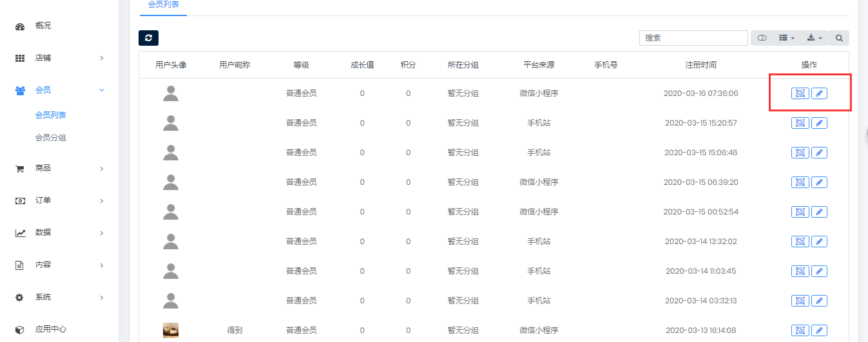Open group icon for 2020-03-16 07:36:06 member
The width and height of the screenshot is (868, 342).
800,93
